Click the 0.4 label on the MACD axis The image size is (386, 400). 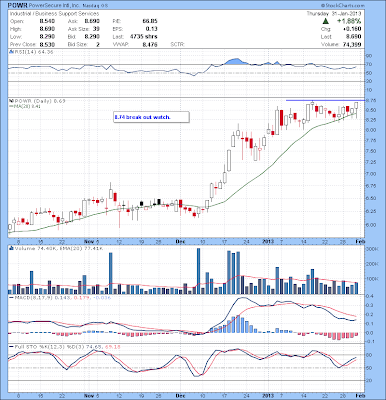[370, 296]
